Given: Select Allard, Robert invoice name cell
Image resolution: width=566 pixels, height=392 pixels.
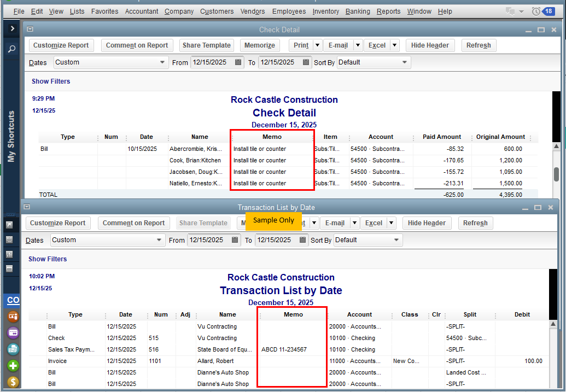Looking at the screenshot, I should pyautogui.click(x=215, y=361).
